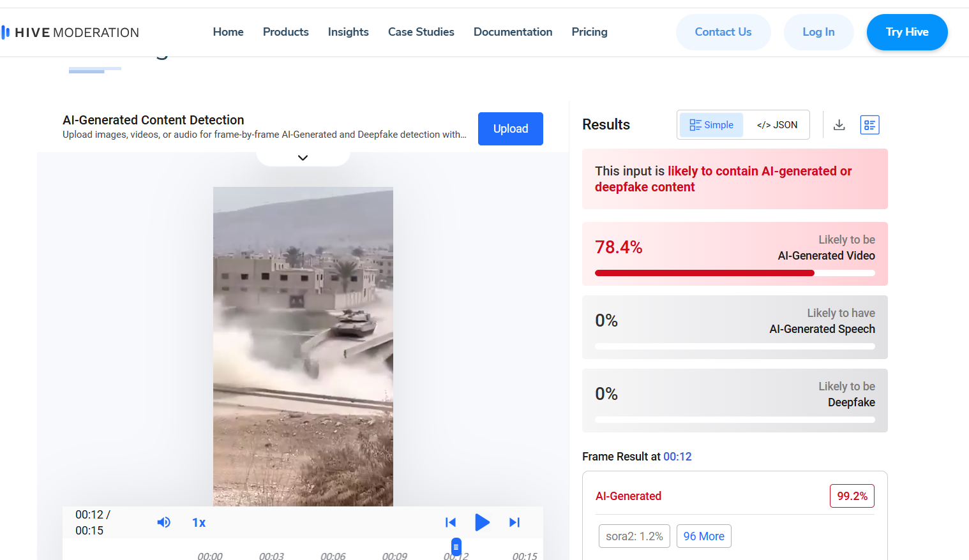Click the Upload button
The width and height of the screenshot is (969, 560).
(x=510, y=129)
